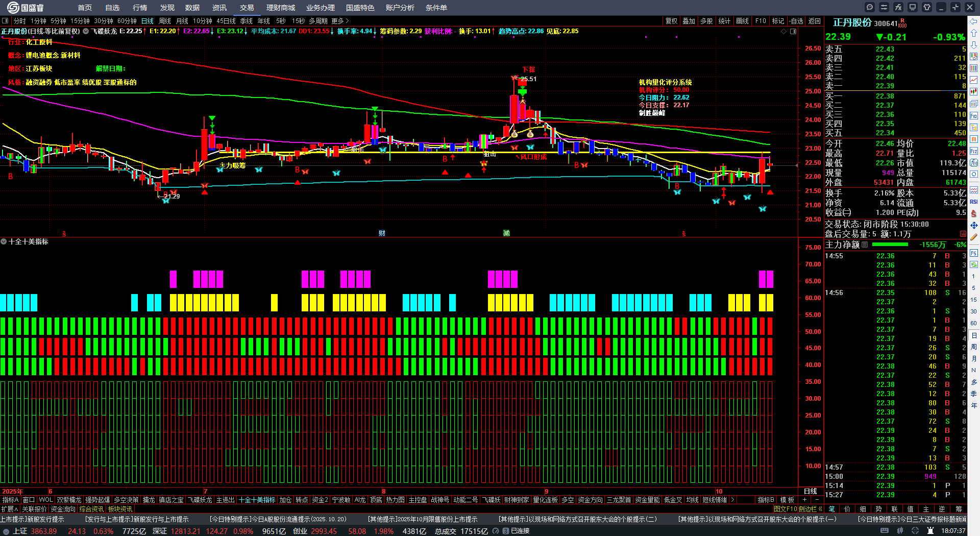Click the 正丹股份 stock name header

pos(852,22)
